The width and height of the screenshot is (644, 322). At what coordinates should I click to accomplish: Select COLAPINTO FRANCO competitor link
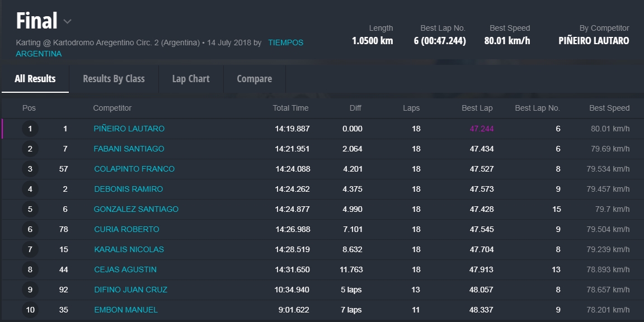pos(134,169)
